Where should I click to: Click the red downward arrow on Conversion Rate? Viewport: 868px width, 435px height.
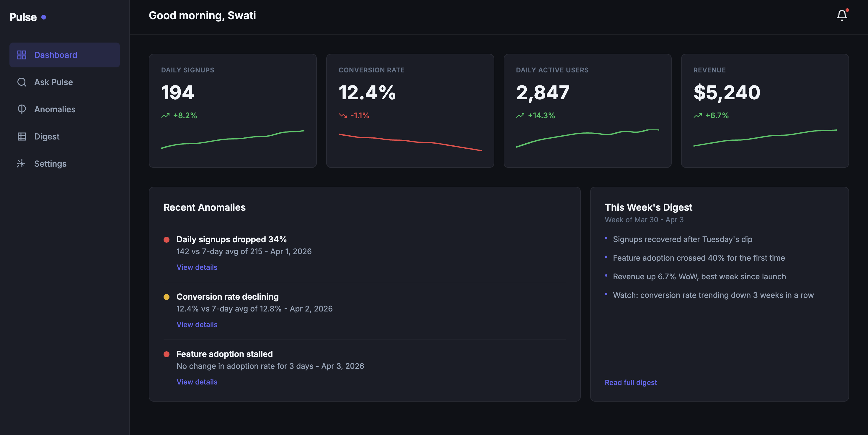tap(343, 115)
